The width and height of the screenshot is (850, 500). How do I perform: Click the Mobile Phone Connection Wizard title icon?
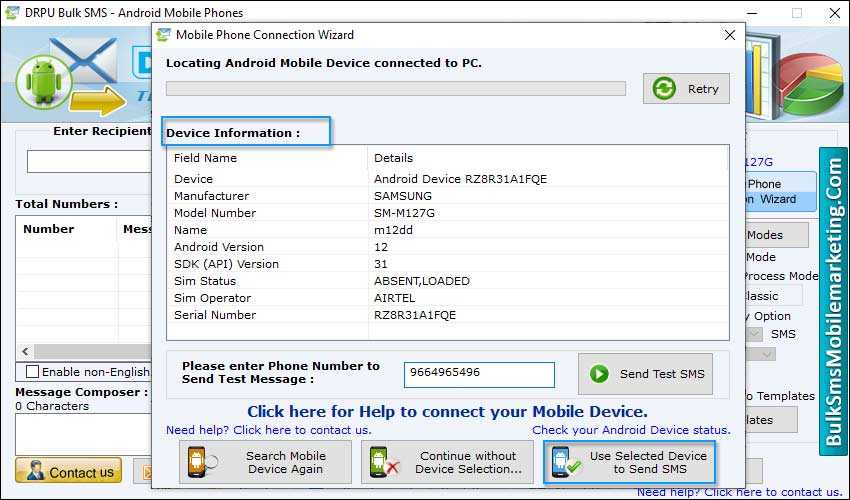pos(163,35)
